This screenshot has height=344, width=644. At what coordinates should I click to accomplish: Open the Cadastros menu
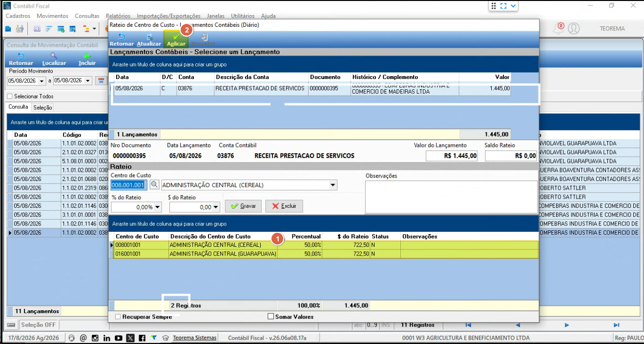[x=18, y=16]
